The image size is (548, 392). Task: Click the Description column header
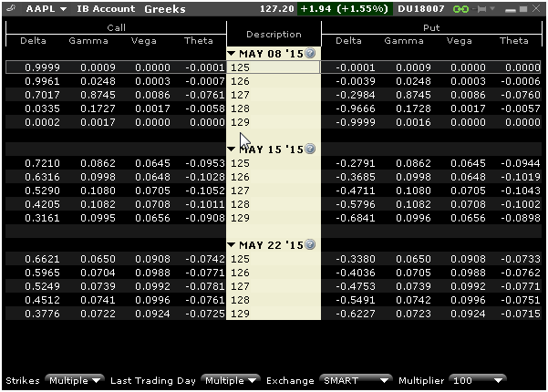274,35
